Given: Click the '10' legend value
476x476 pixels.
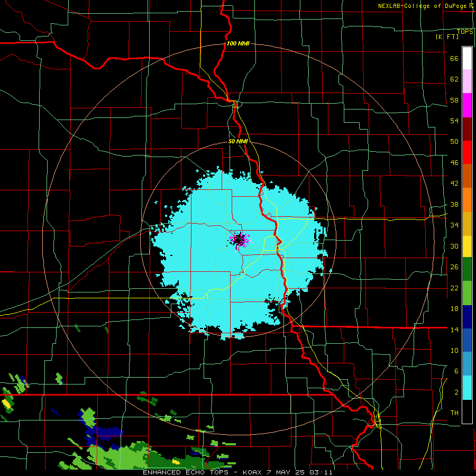Looking at the screenshot, I should tap(454, 350).
